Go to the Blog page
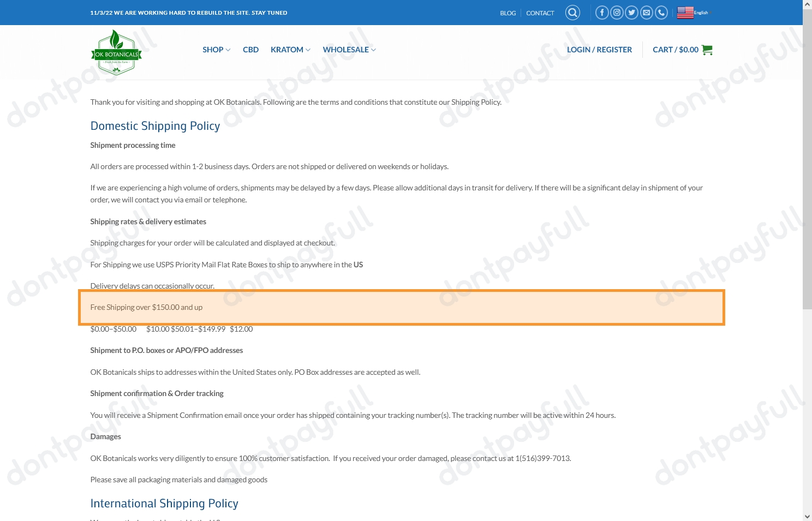Screen dimensions: 812x521 point(507,13)
